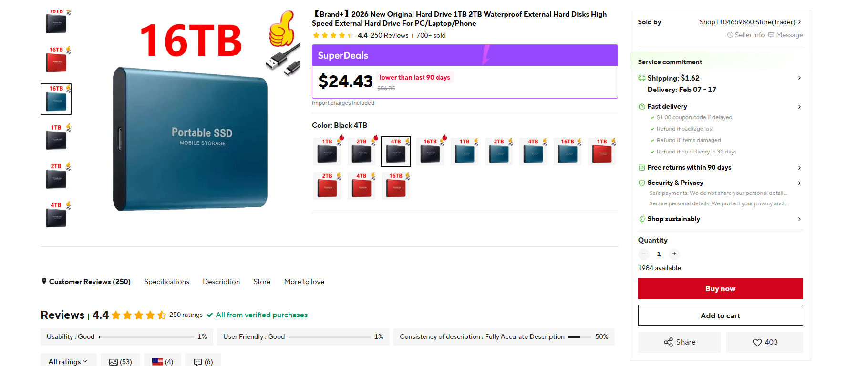
Task: Switch to the Specifications tab
Action: [x=166, y=282]
